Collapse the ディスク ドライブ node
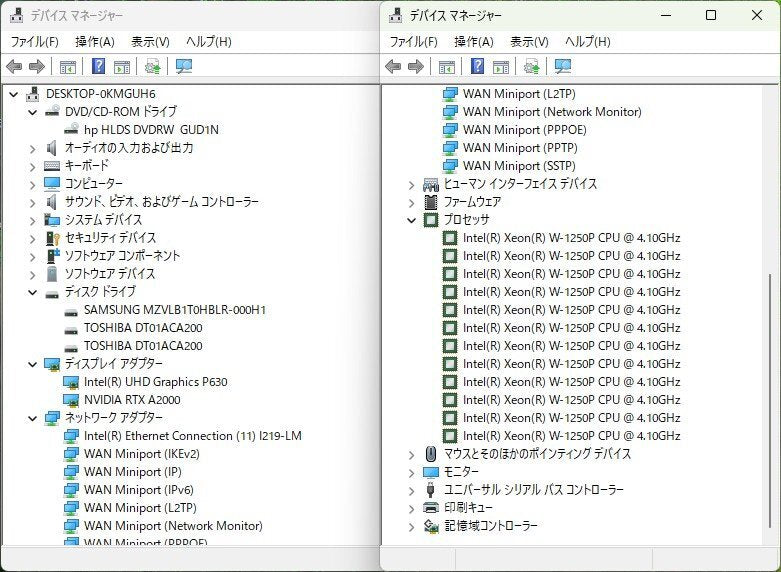 [33, 292]
